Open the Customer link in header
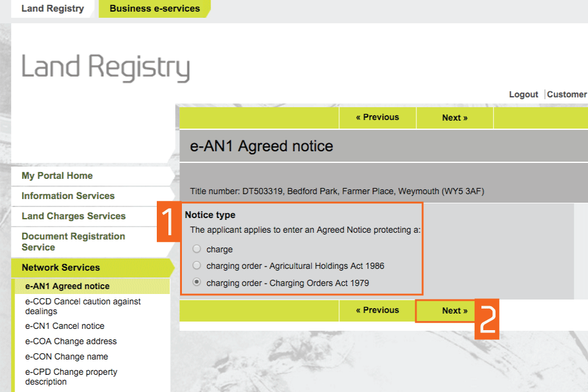This screenshot has width=588, height=392. (x=567, y=94)
